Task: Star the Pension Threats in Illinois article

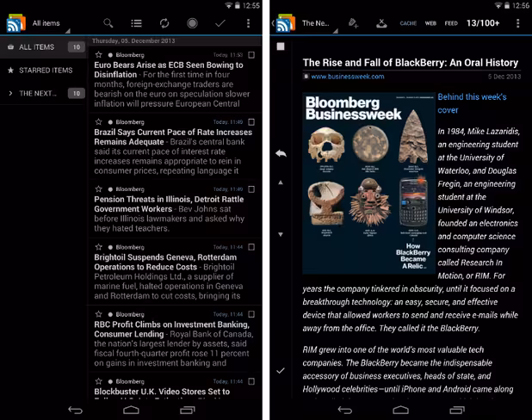Action: [98, 189]
